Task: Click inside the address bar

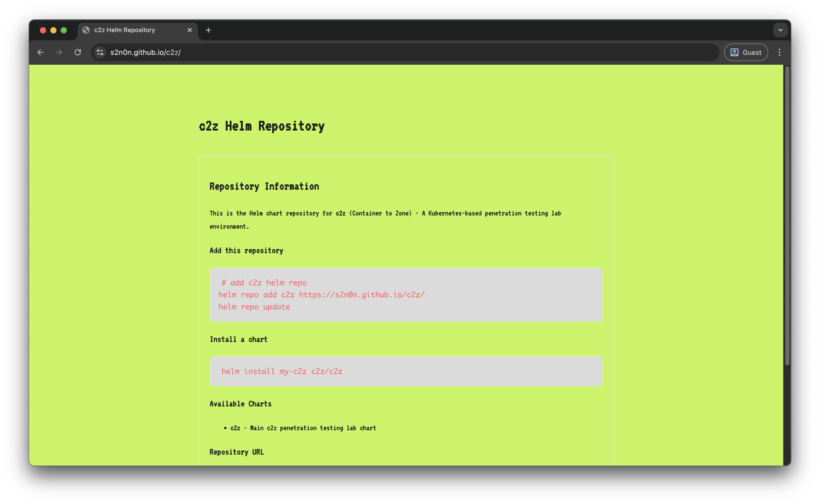Action: pyautogui.click(x=234, y=52)
